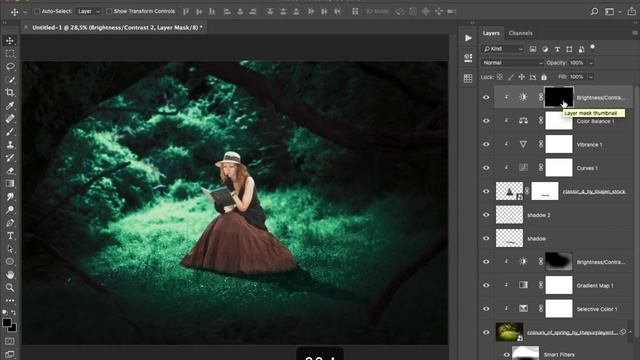
Task: Select the Rectangular Marquee tool
Action: click(10, 53)
